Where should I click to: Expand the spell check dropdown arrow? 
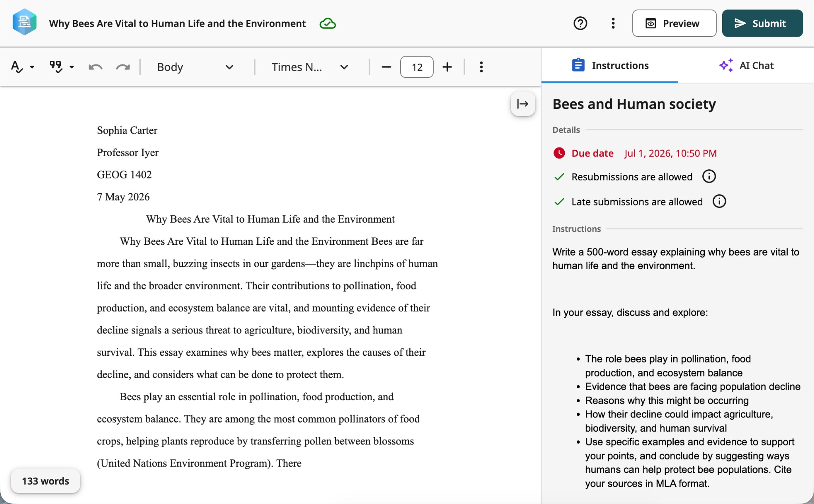click(x=32, y=67)
